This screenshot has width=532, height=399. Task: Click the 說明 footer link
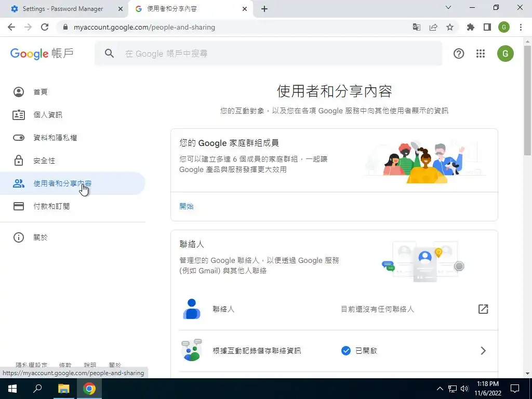tap(90, 365)
